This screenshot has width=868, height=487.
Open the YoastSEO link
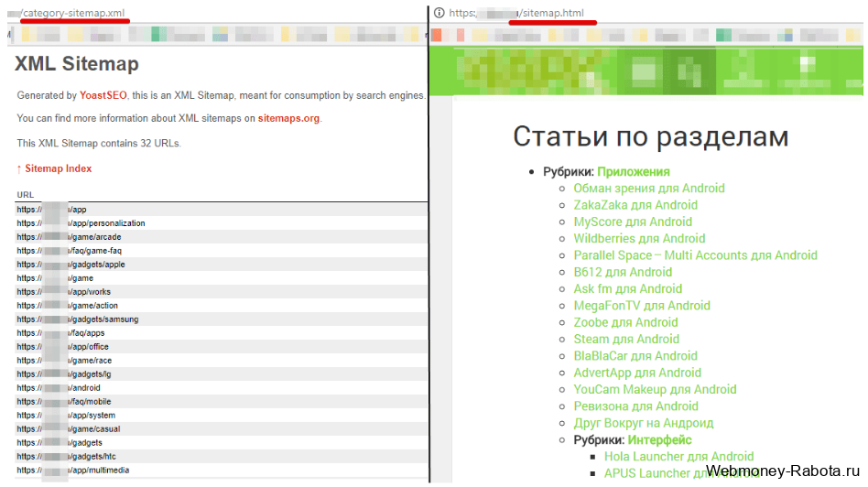[103, 95]
